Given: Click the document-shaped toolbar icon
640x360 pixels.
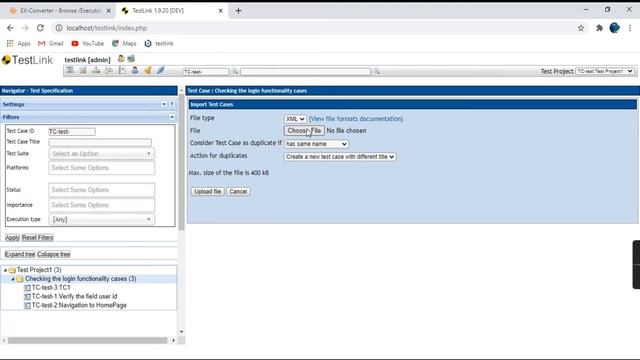Looking at the screenshot, I should [x=122, y=71].
